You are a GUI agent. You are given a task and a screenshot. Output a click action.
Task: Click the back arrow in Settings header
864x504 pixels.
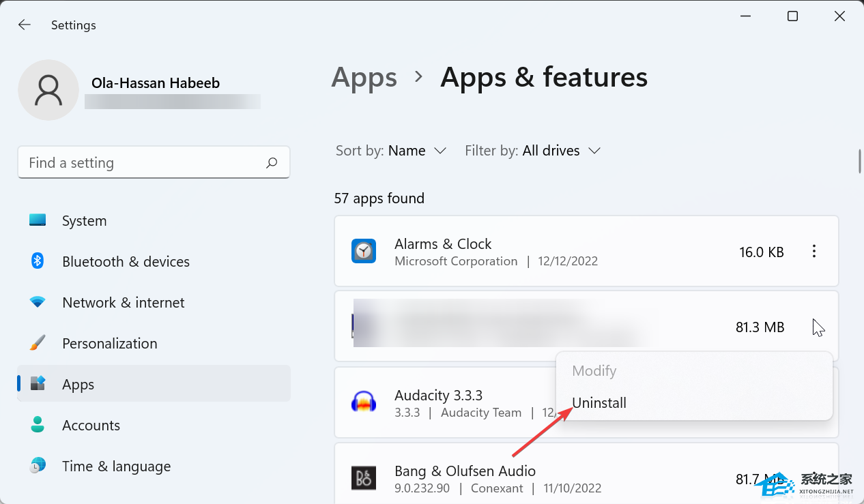pos(25,25)
